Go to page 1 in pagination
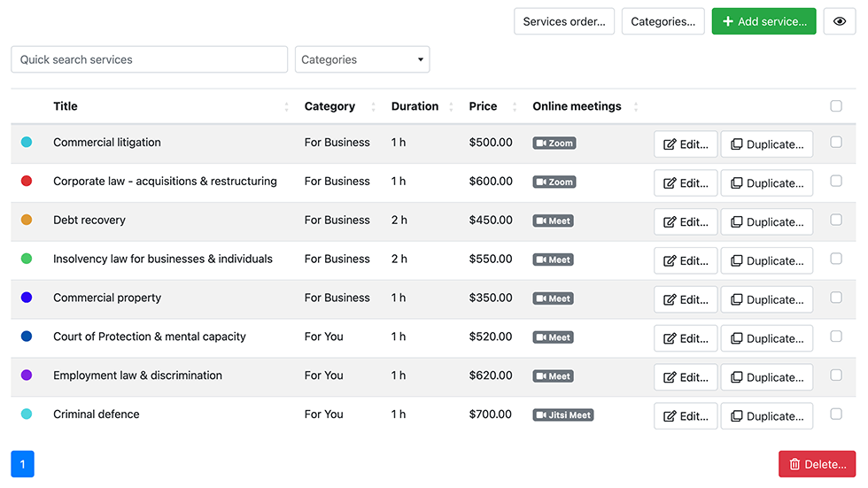 [x=23, y=464]
